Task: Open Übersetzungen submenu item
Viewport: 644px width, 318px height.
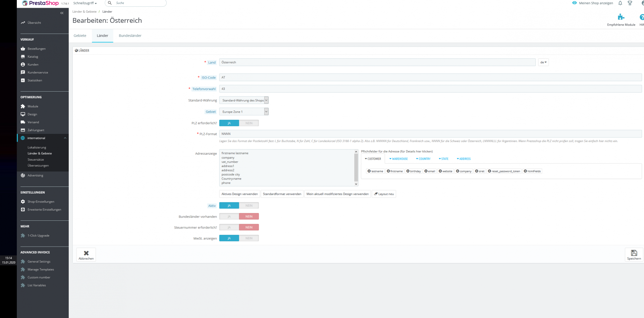Action: coord(38,166)
